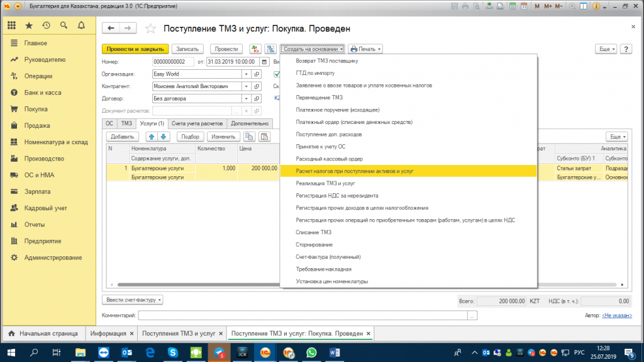The width and height of the screenshot is (644, 362).
Task: Switch to the Дополнительно tab
Action: (x=249, y=123)
